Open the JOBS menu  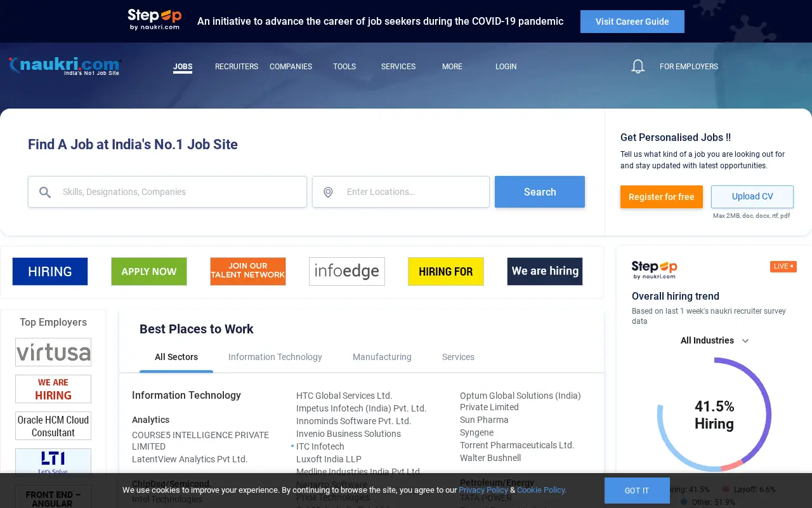(x=183, y=67)
